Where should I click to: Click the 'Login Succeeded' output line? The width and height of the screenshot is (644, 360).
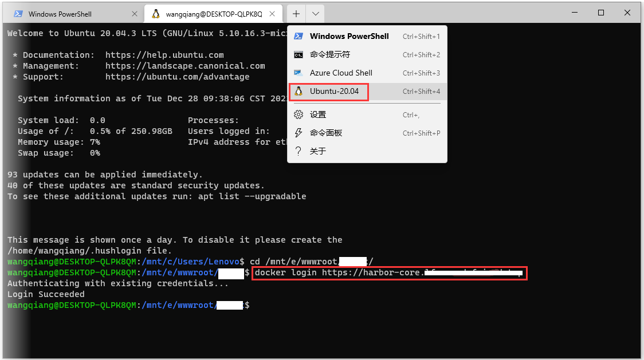46,294
